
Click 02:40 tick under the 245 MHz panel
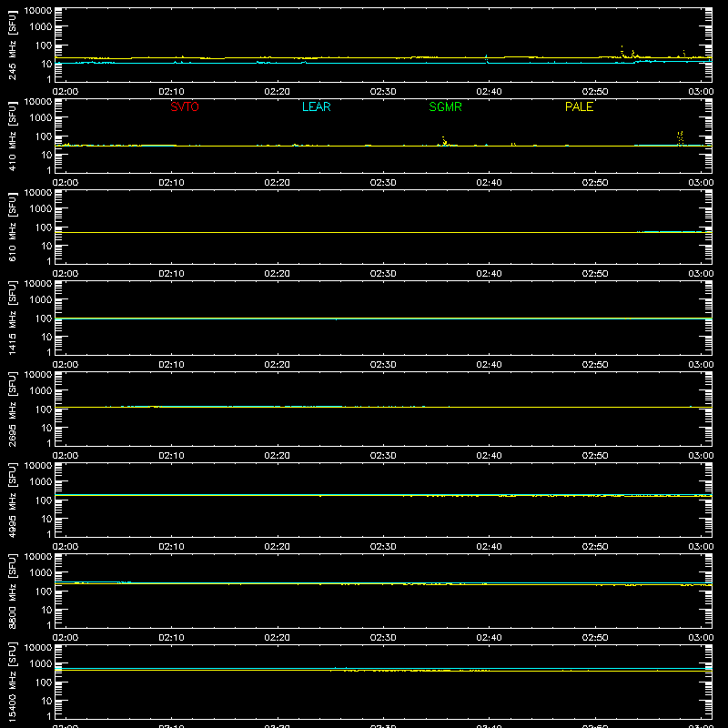pyautogui.click(x=489, y=92)
